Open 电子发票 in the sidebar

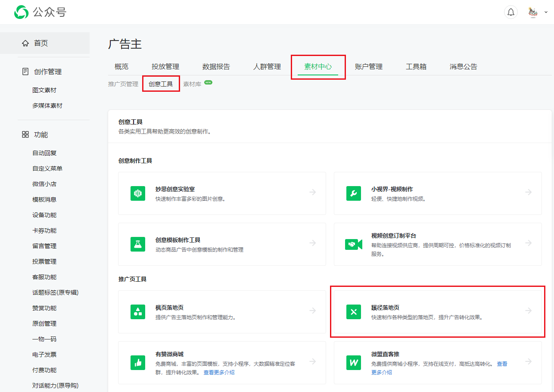click(x=44, y=355)
